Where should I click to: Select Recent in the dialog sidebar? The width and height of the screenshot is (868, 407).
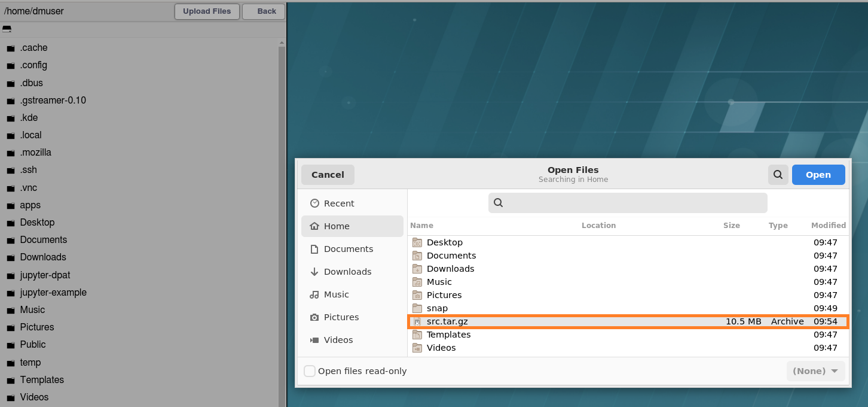(x=339, y=203)
